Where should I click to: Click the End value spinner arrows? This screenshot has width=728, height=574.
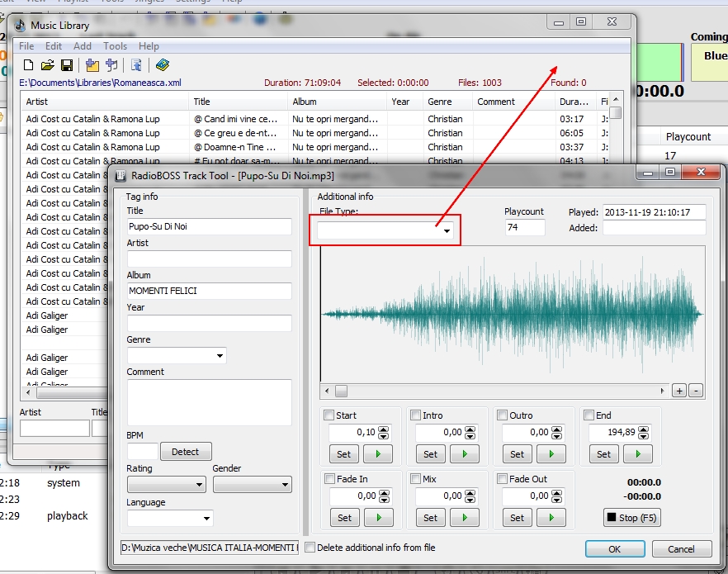coord(644,433)
